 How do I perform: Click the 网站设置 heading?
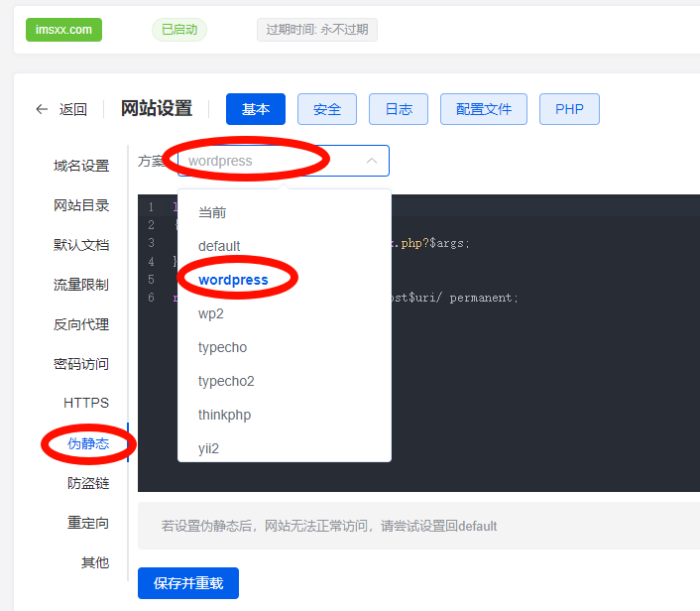(157, 108)
